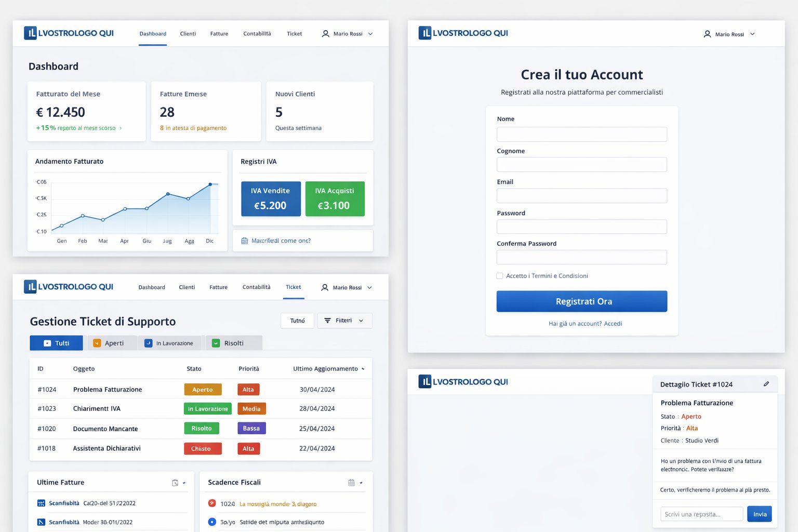Click the calendar icon in the Registri IVA link
This screenshot has height=532, width=798.
(x=244, y=240)
